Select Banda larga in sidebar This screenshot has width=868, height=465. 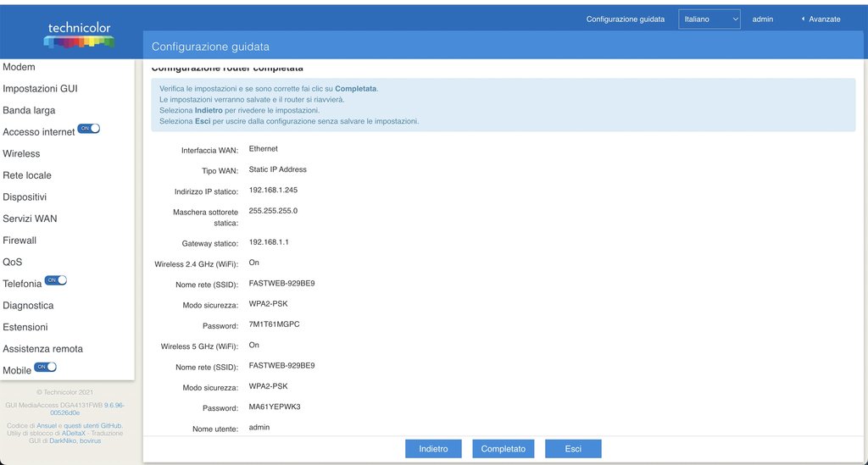pyautogui.click(x=29, y=110)
